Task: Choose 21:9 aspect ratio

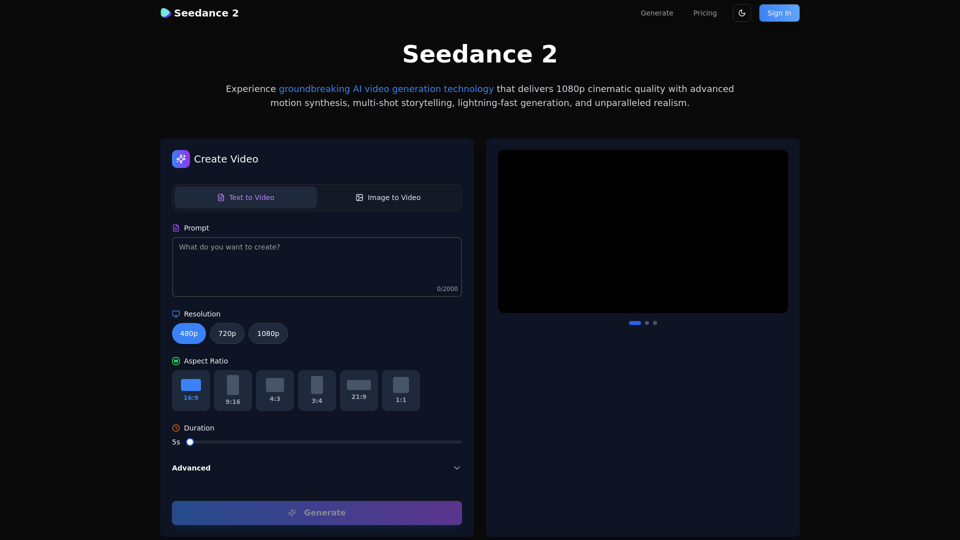Action: pyautogui.click(x=359, y=390)
